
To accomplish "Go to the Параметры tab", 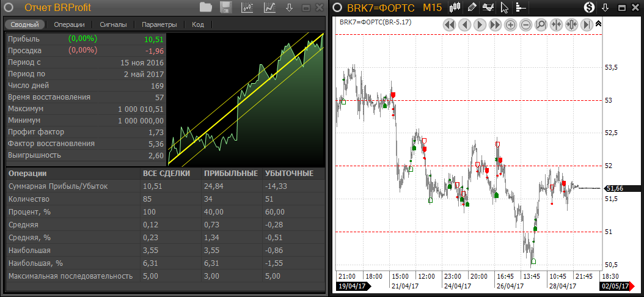I will (159, 25).
